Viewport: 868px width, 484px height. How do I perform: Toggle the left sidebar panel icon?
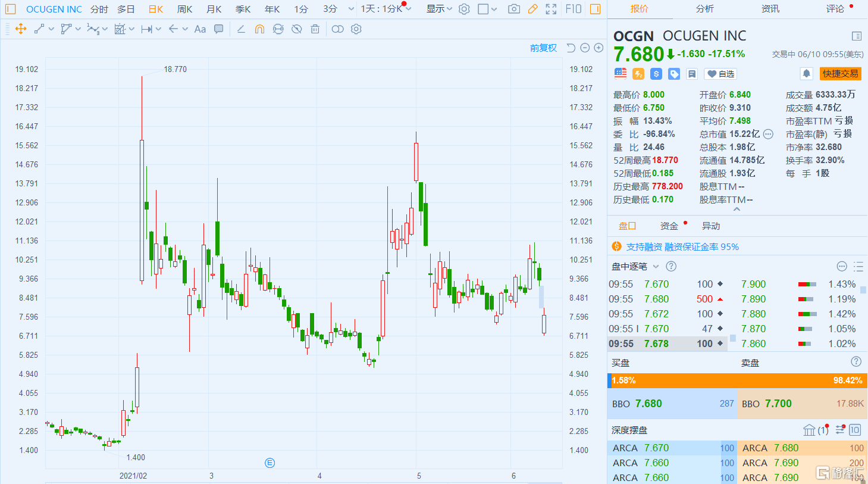click(10, 9)
